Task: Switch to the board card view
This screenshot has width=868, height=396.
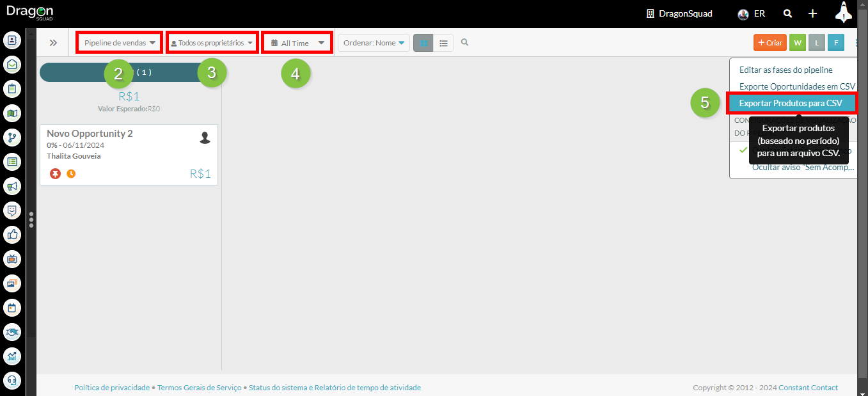Action: tap(423, 43)
